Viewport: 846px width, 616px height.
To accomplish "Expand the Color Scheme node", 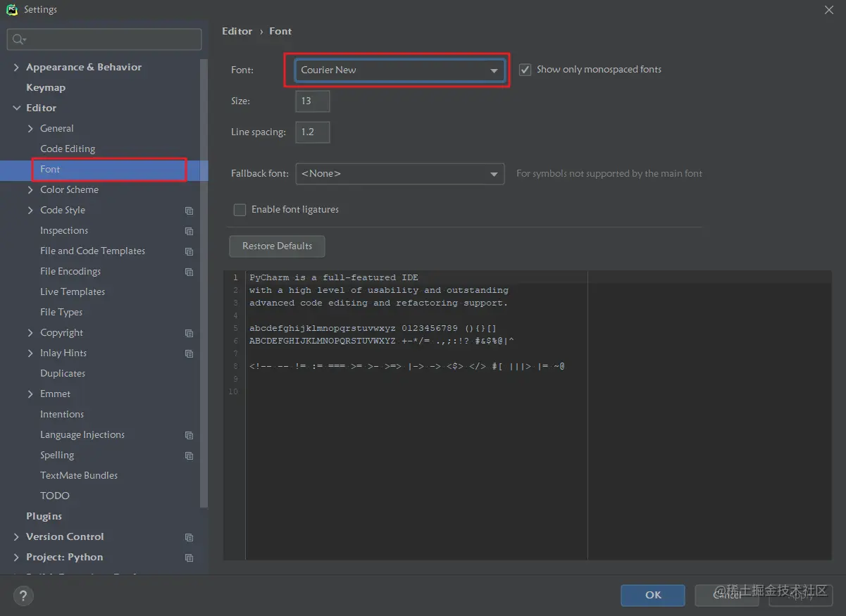I will tap(30, 190).
